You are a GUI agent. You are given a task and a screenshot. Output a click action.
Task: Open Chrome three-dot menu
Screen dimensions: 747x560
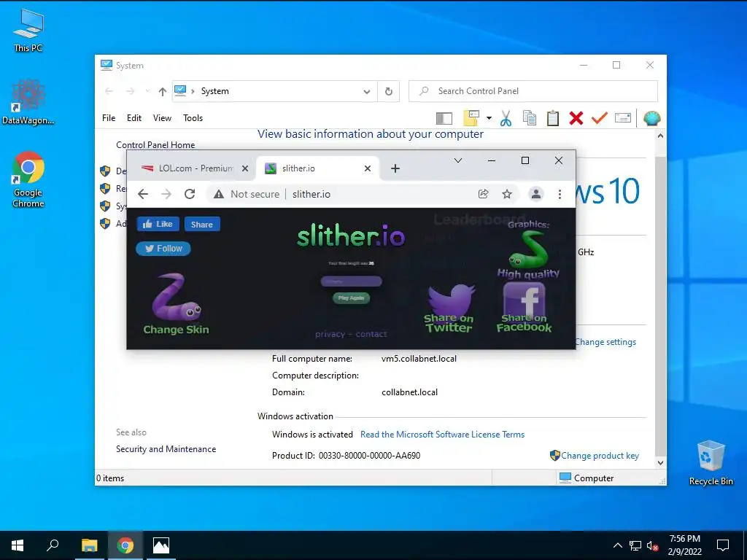[560, 194]
